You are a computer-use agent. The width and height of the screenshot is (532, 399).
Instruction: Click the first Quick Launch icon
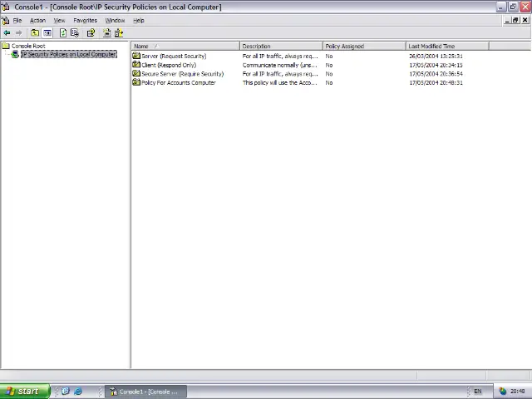66,392
